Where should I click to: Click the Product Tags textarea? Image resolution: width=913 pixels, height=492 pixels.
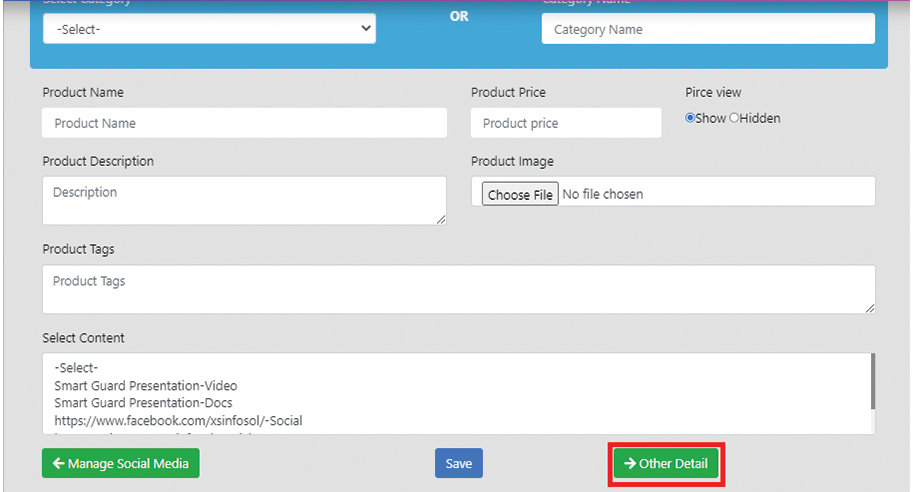458,289
